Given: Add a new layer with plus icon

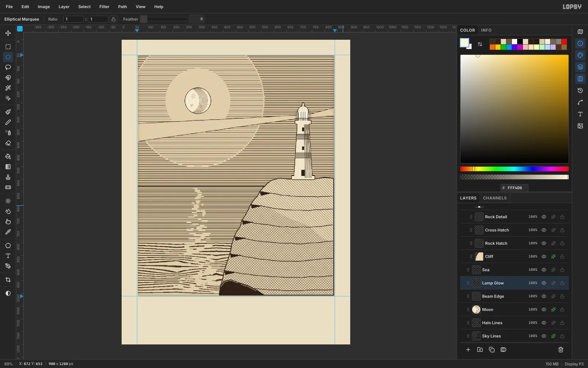Looking at the screenshot, I should [468, 350].
